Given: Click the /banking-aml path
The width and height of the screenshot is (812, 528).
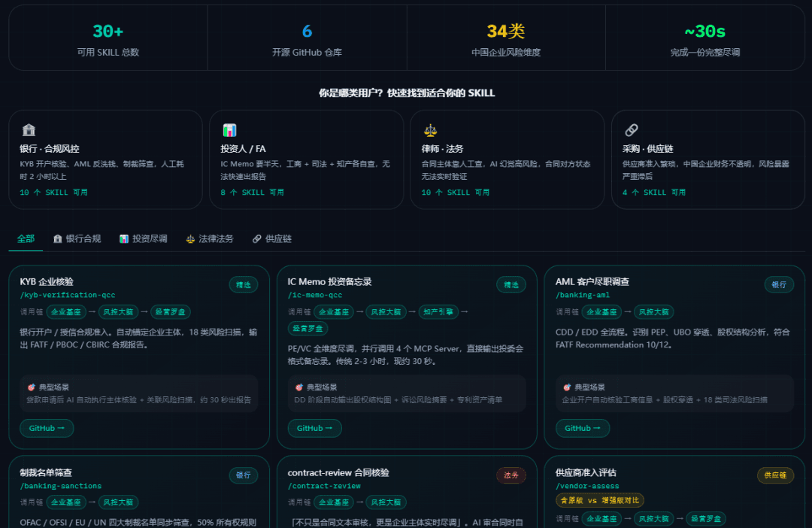Looking at the screenshot, I should coord(583,295).
